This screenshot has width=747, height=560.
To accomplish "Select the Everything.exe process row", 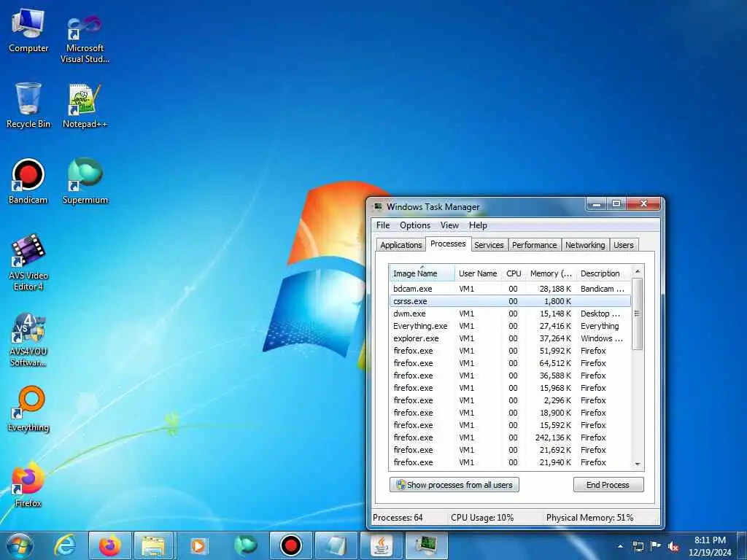I will click(x=510, y=326).
